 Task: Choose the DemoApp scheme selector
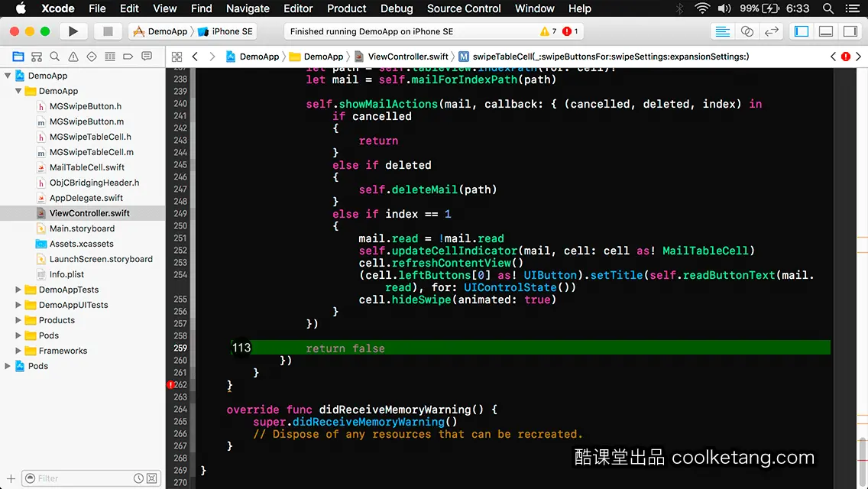[161, 31]
